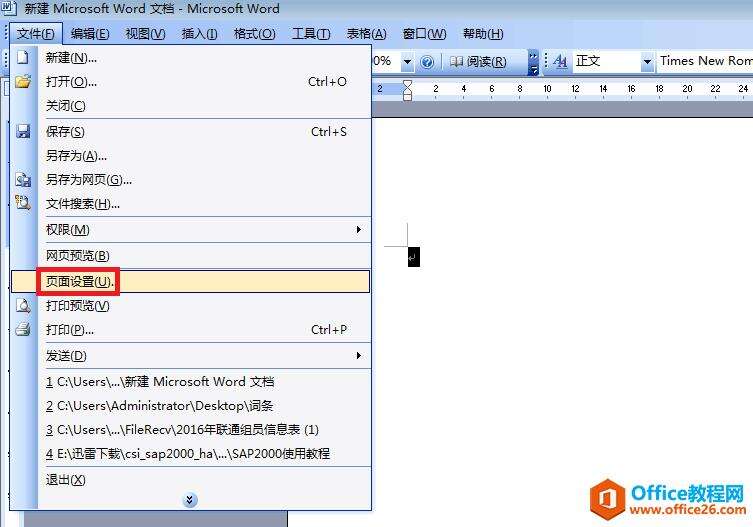Open the 工具(T) menu
This screenshot has height=527, width=753.
[x=311, y=34]
